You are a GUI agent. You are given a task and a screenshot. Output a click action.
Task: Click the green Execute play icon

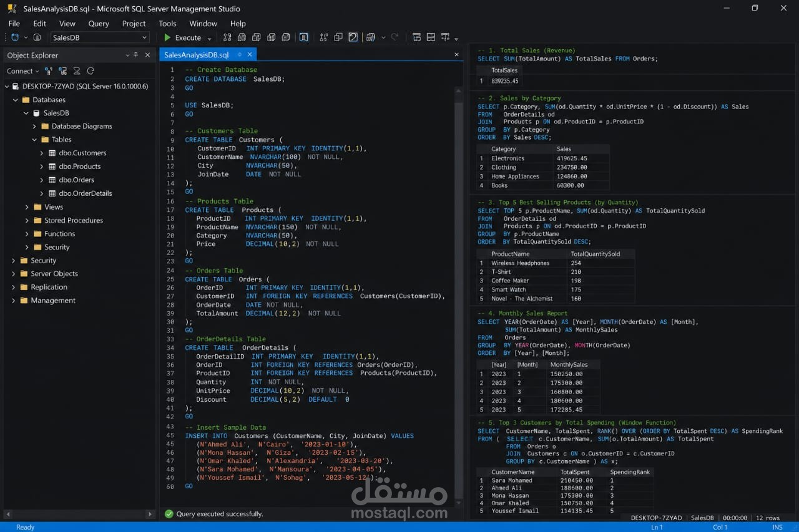167,37
